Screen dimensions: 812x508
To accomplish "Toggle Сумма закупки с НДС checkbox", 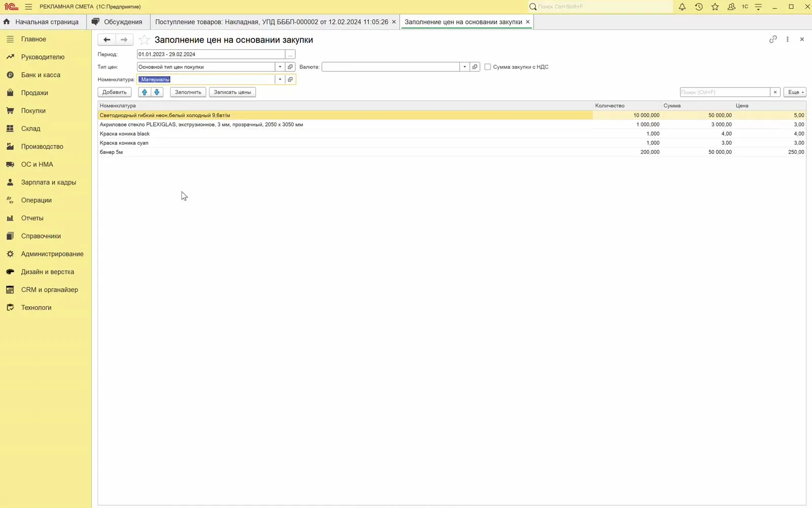I will pyautogui.click(x=488, y=67).
